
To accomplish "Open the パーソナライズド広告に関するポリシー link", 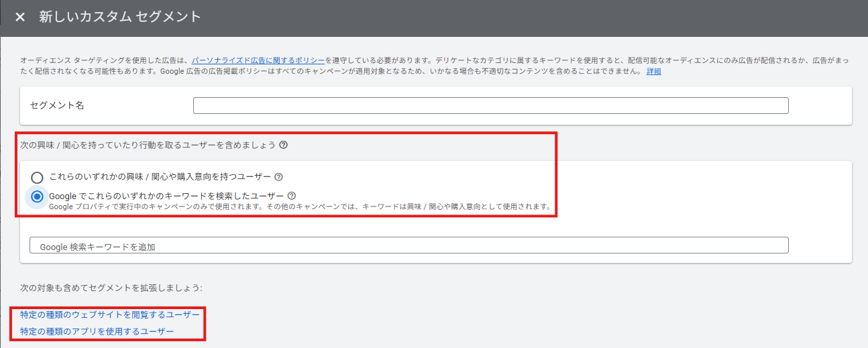I will (258, 60).
